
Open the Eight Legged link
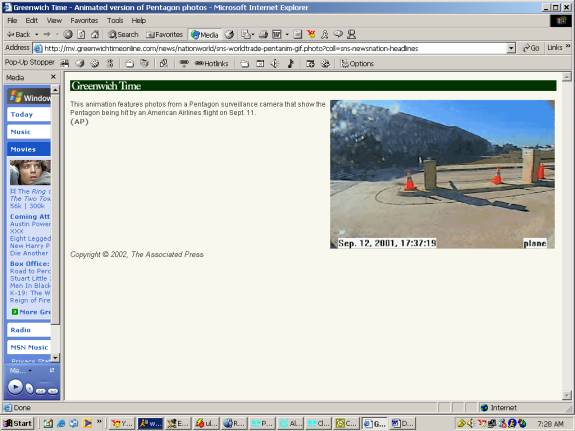[x=30, y=238]
